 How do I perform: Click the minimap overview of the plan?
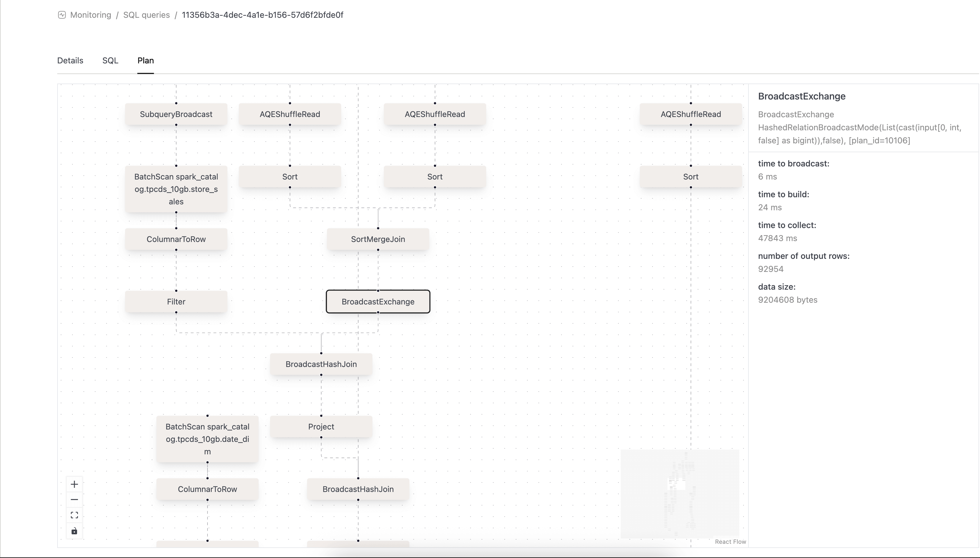(x=680, y=494)
